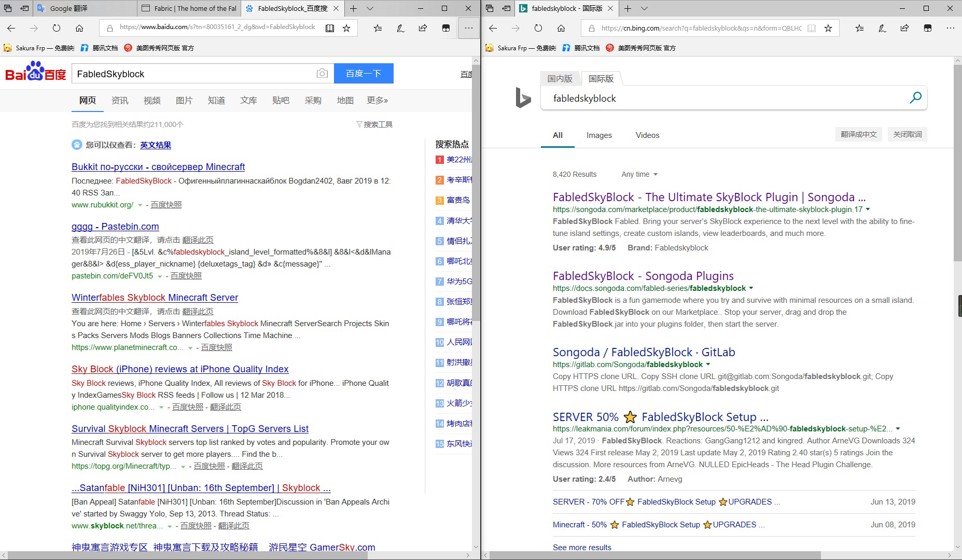Click the Bing logo
The image size is (962, 560).
click(523, 97)
